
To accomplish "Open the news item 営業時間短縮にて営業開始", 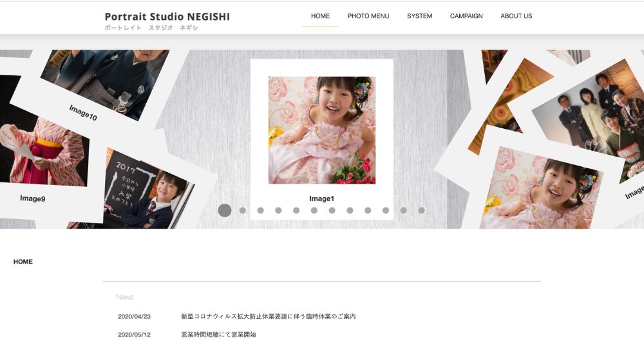I will point(218,334).
